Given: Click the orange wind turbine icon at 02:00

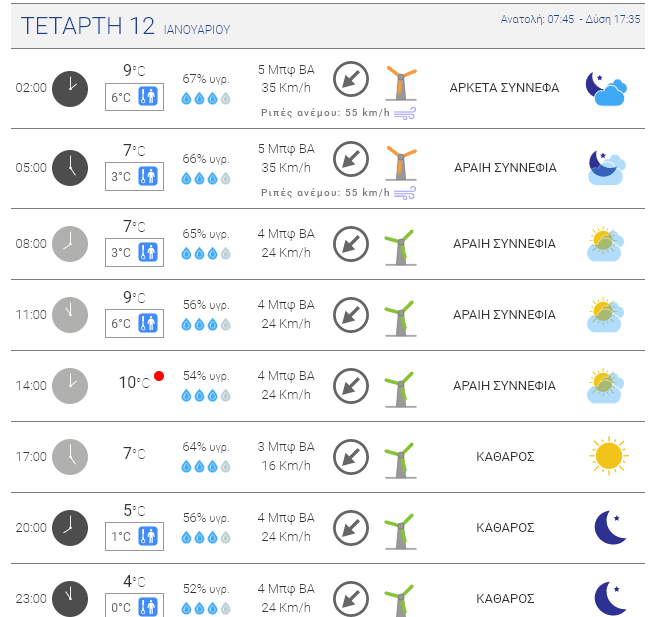Looking at the screenshot, I should 401,83.
